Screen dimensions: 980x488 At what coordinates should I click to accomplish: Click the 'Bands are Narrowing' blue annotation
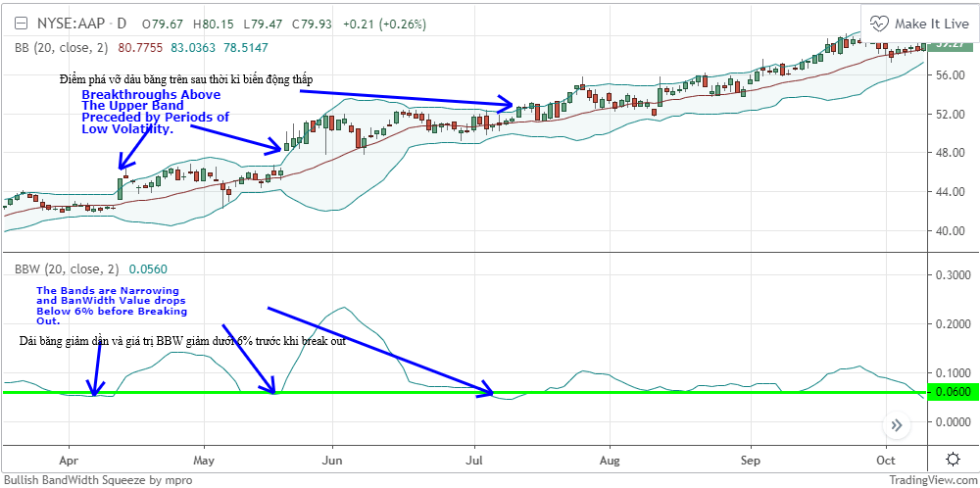pos(112,306)
